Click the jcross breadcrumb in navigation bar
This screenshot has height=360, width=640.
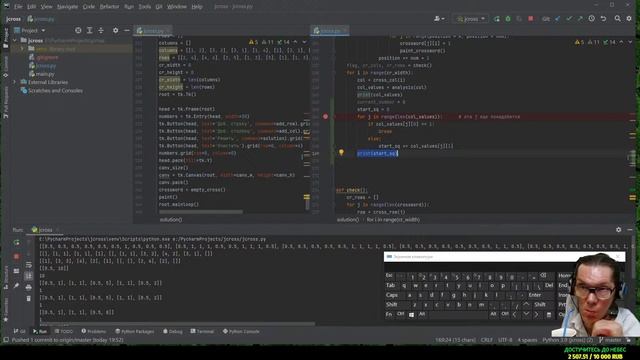pyautogui.click(x=13, y=19)
